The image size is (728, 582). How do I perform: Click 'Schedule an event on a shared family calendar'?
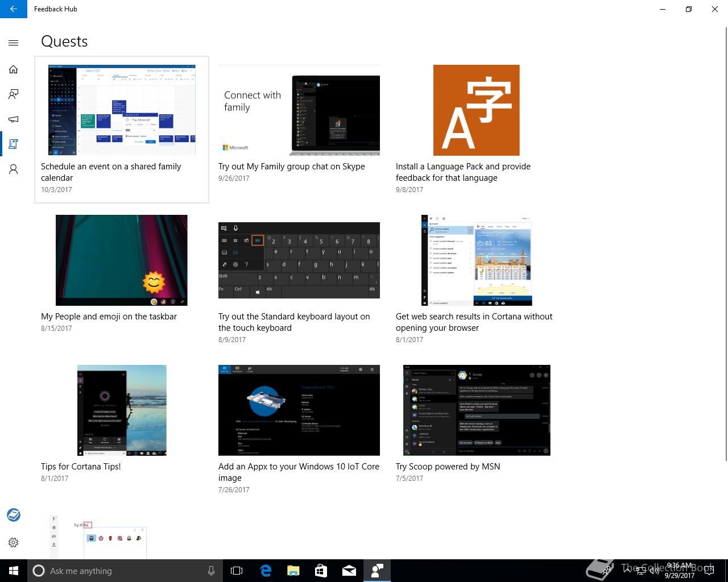[111, 172]
